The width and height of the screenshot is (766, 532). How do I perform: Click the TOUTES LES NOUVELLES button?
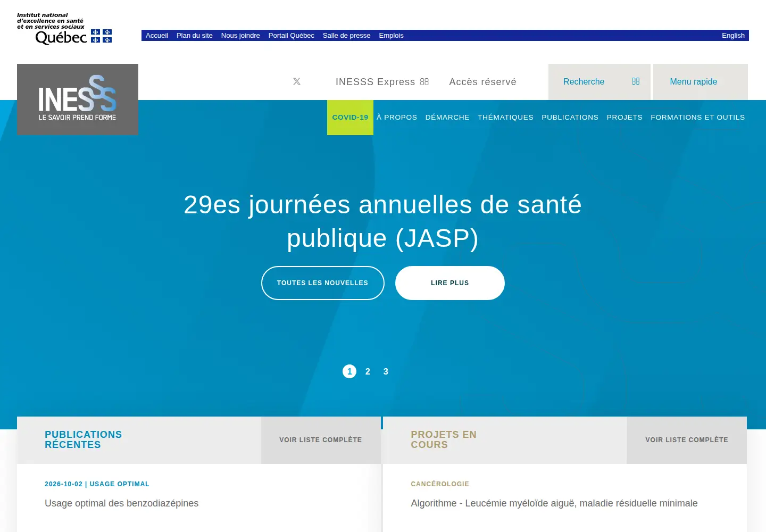[x=323, y=283]
